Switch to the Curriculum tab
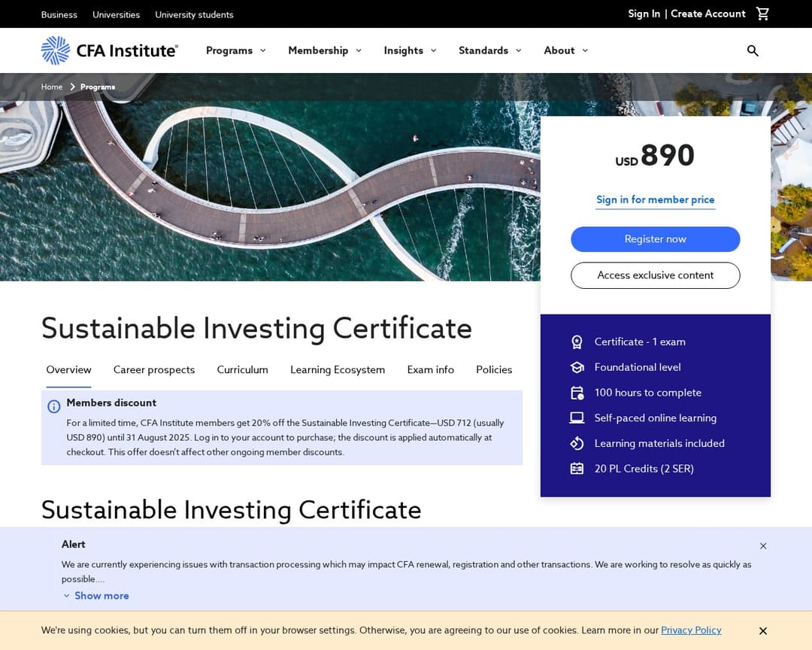Screen dimensions: 812x650 (242, 369)
